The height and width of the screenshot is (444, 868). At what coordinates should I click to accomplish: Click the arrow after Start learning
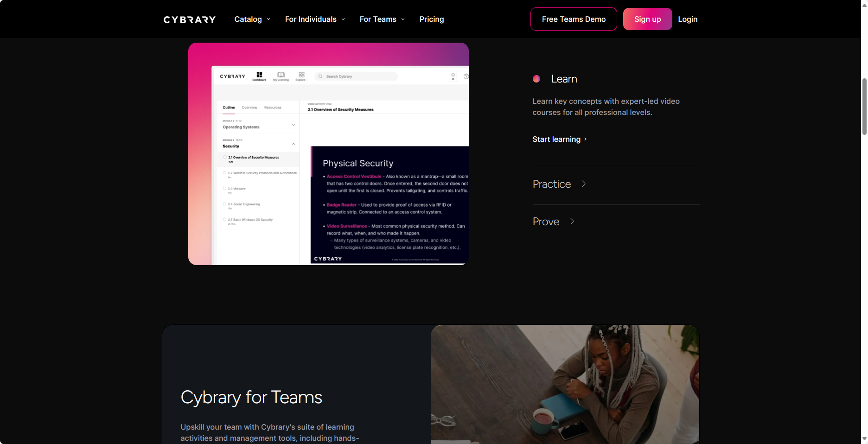585,139
